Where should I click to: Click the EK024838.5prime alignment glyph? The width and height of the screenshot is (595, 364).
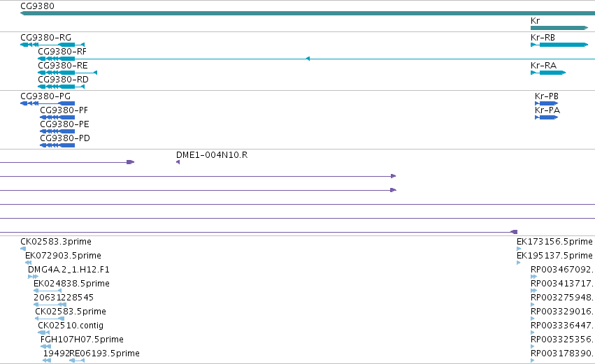48,291
